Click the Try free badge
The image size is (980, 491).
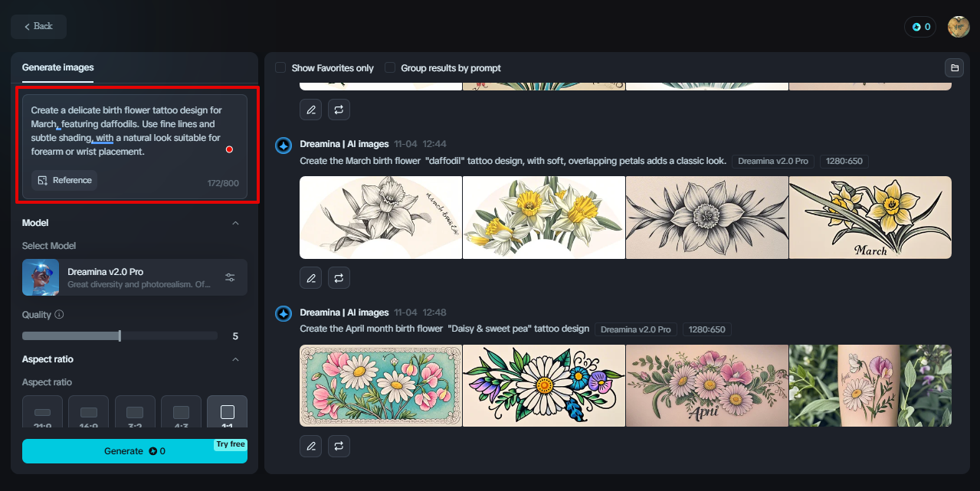pos(230,444)
